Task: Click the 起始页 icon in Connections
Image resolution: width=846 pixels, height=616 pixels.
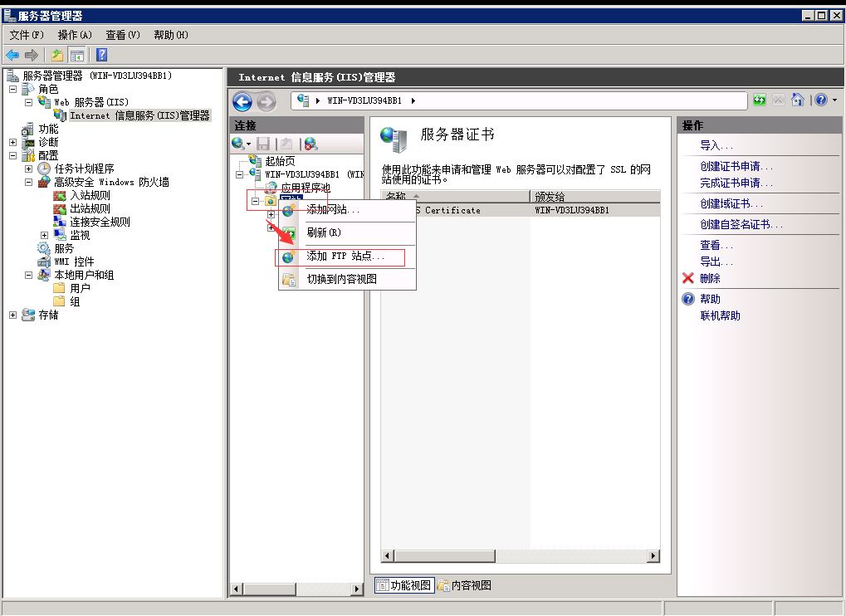Action: point(255,160)
